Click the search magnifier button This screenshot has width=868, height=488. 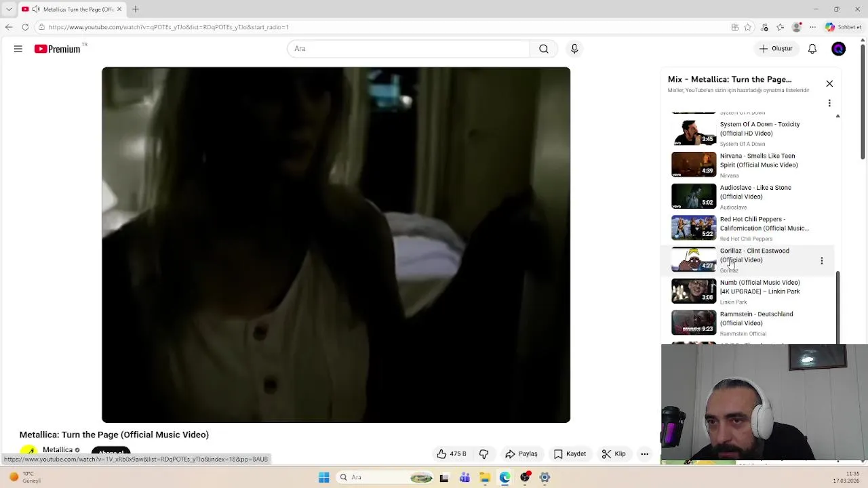(544, 49)
